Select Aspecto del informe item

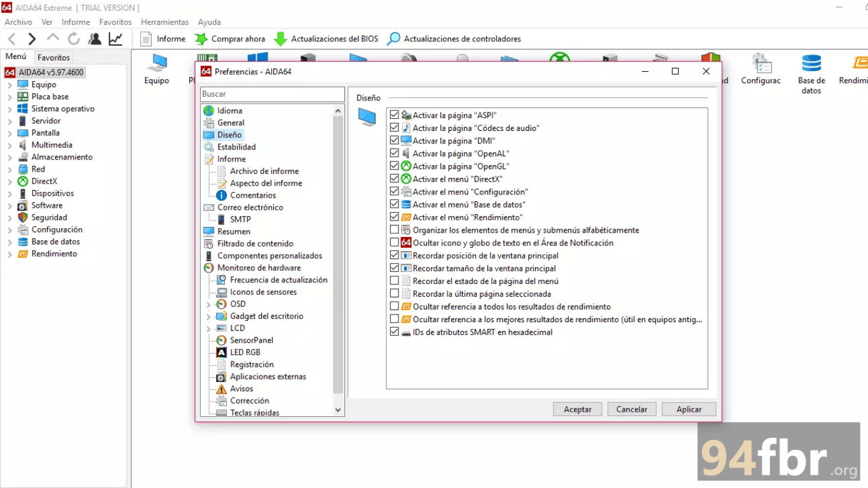259,183
